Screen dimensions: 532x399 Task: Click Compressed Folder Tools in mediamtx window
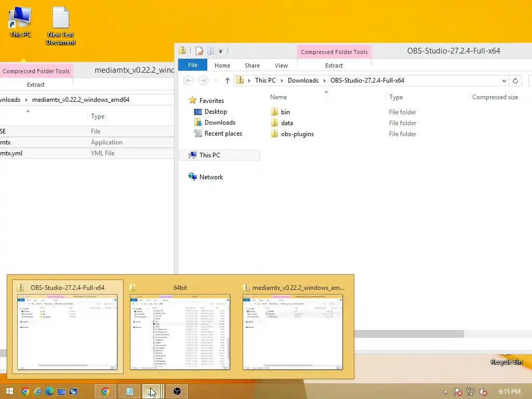[x=36, y=71]
